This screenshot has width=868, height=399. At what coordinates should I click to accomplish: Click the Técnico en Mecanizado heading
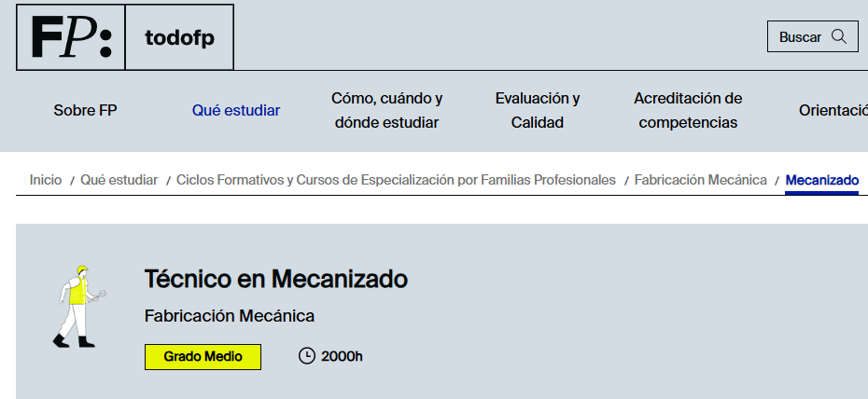point(276,279)
